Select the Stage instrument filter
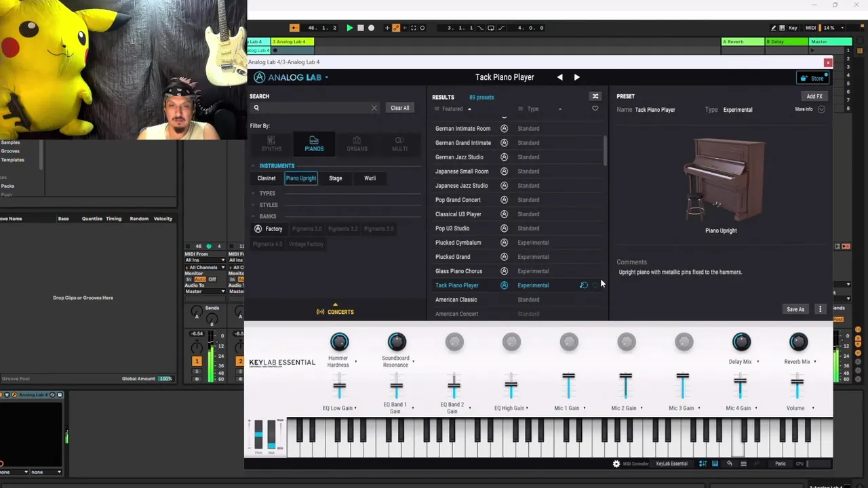Image resolution: width=868 pixels, height=488 pixels. click(336, 178)
